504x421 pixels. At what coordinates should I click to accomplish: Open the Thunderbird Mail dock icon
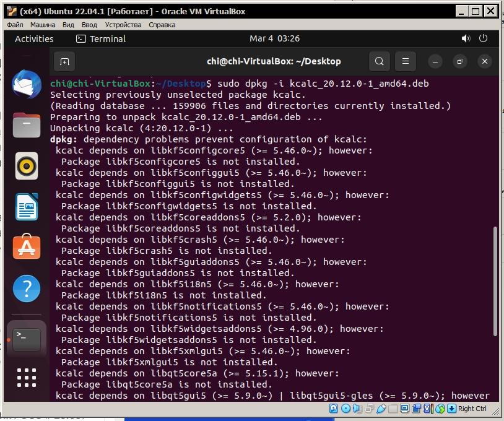tap(27, 84)
